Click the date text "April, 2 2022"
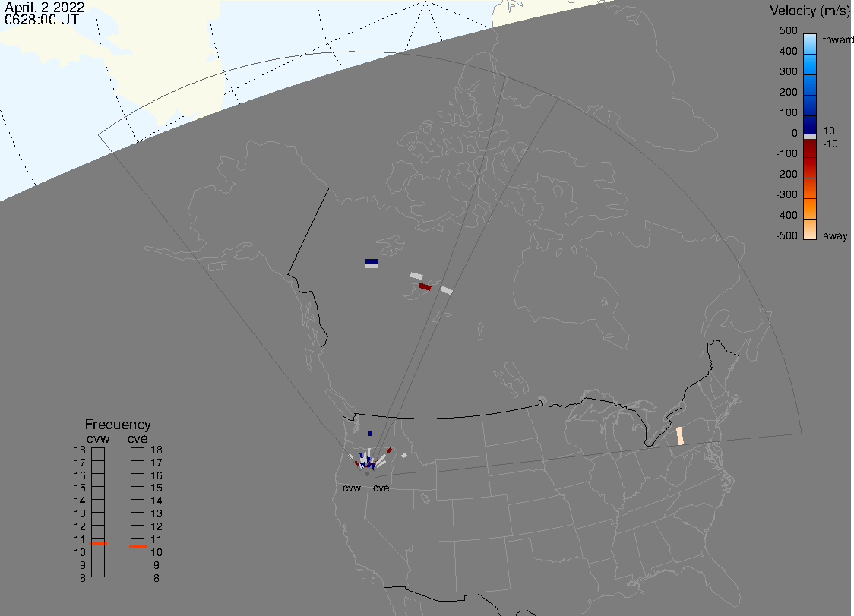This screenshot has width=854, height=616. (x=45, y=7)
